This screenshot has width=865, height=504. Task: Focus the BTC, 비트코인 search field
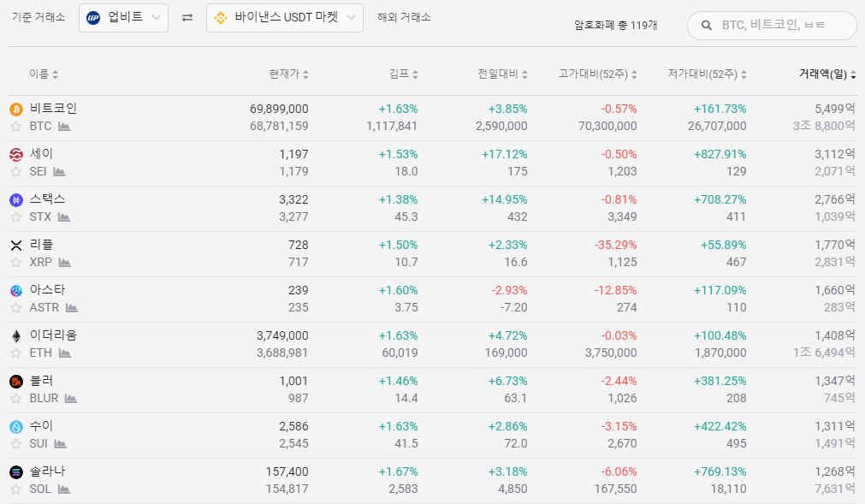(772, 26)
